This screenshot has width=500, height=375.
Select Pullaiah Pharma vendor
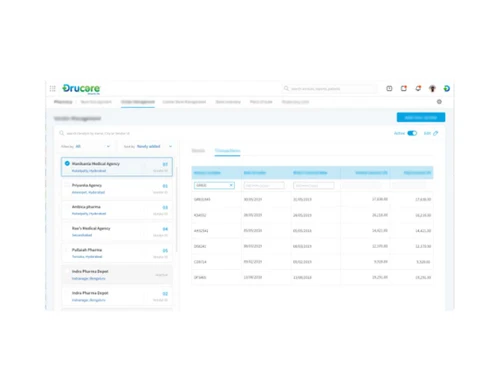pyautogui.click(x=117, y=253)
